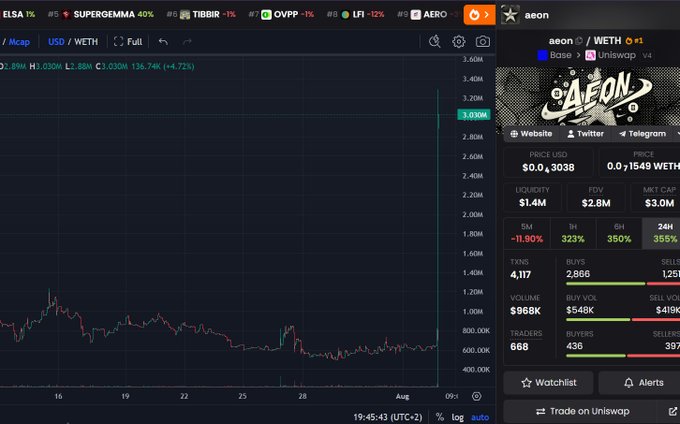Open LFI -12% trending entry
The height and width of the screenshot is (424, 680).
click(x=355, y=15)
